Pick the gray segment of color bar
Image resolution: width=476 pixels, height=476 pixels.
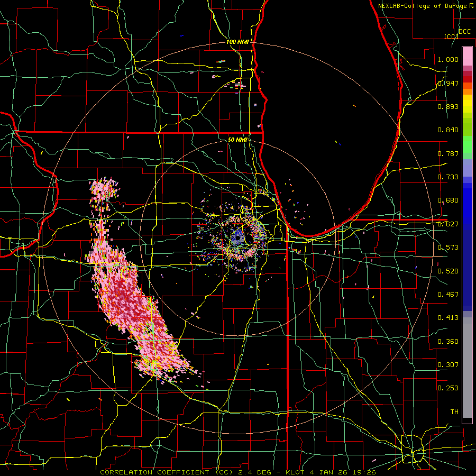click(x=467, y=368)
